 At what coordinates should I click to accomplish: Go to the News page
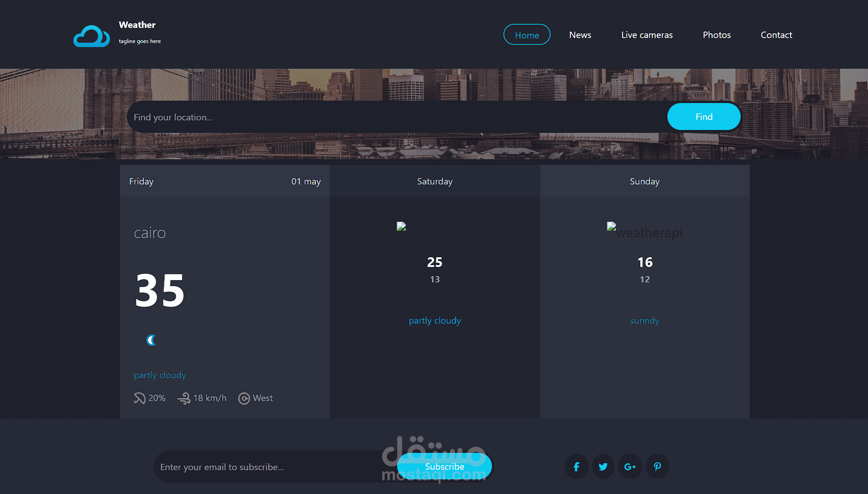(x=580, y=35)
